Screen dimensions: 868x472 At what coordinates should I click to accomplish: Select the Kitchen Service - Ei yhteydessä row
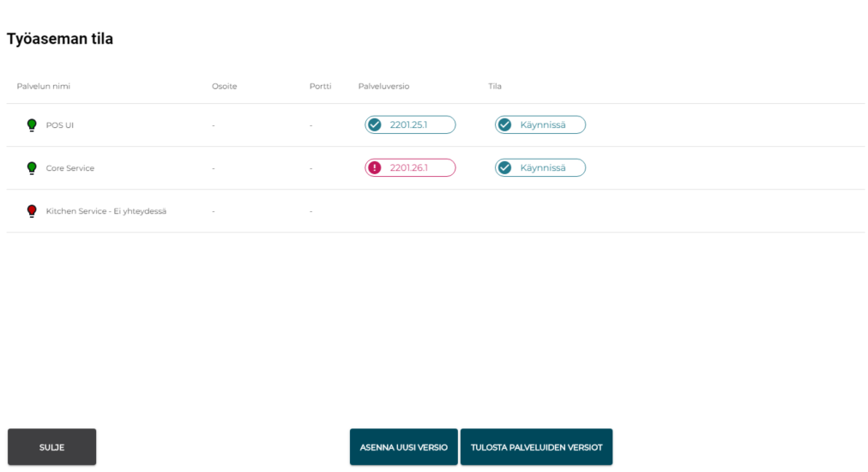(x=106, y=211)
